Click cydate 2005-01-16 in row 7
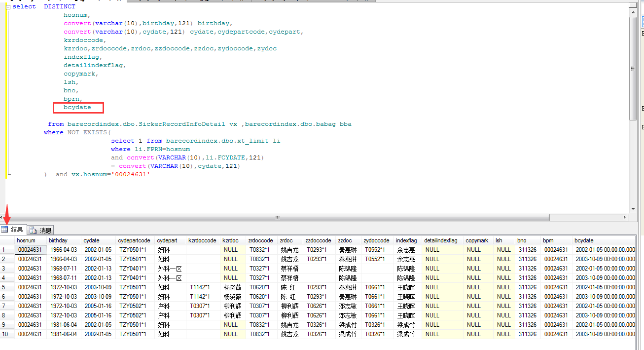The image size is (644, 350). coord(98,306)
